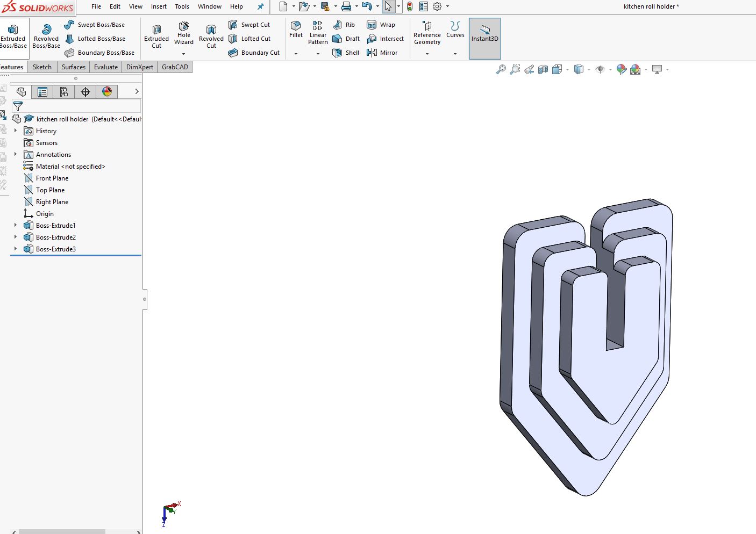The height and width of the screenshot is (534, 756).
Task: Start a Revolved Boss/Base feature
Action: [46, 36]
